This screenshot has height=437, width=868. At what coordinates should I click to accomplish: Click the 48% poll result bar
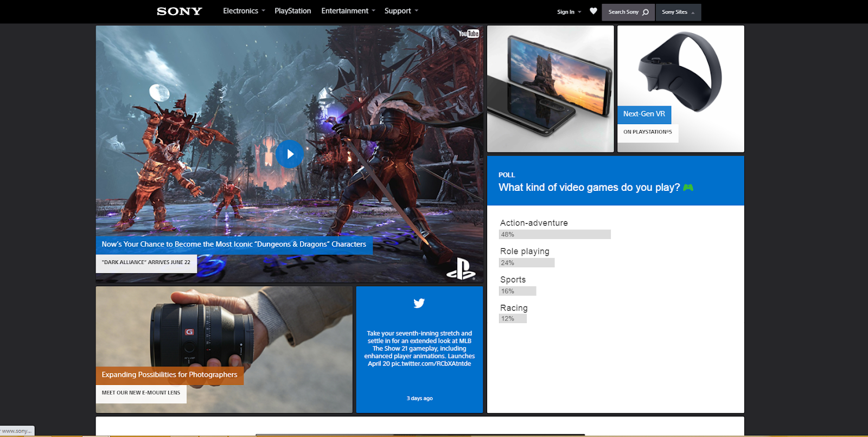coord(555,235)
